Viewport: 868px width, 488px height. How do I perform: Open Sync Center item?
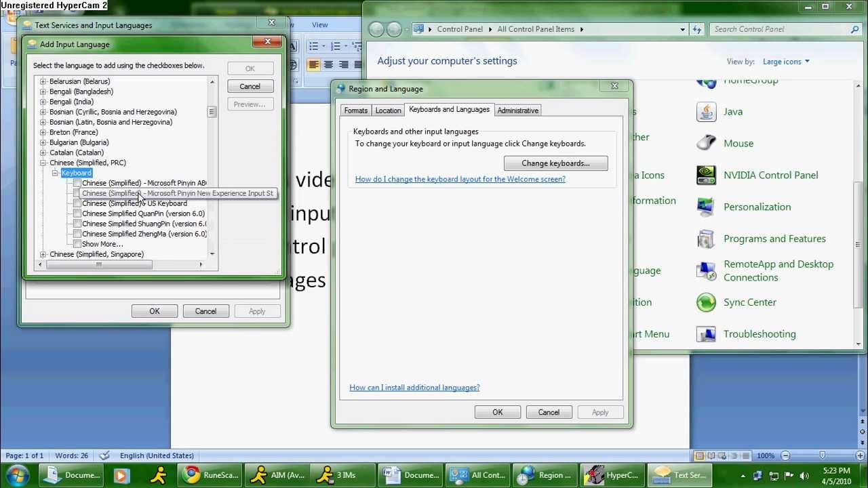point(736,302)
